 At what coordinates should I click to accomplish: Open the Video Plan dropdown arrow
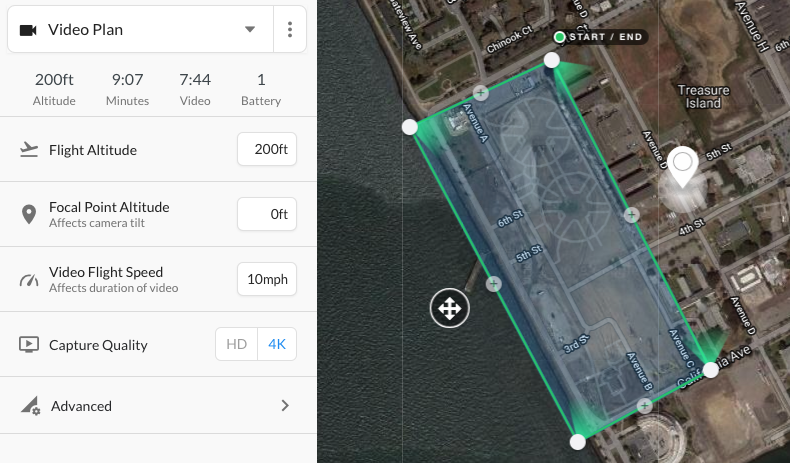point(250,29)
